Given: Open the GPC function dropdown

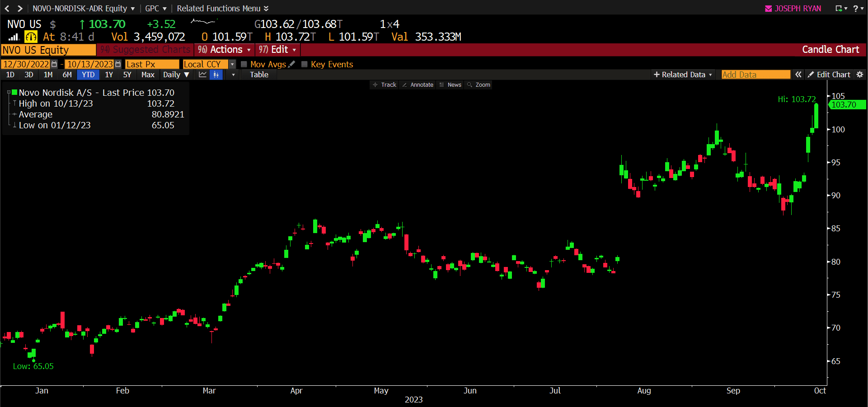Looking at the screenshot, I should point(156,9).
